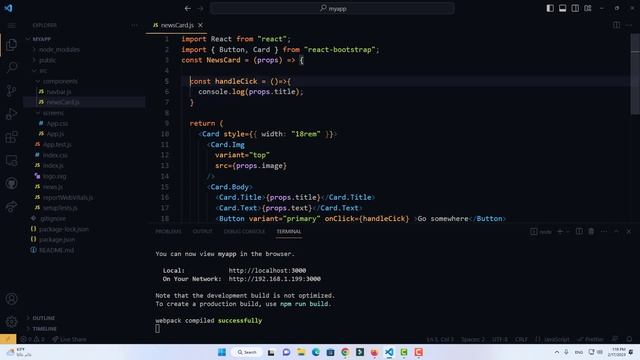Split the terminal pane
Screen dimensions: 640x360
pyautogui.click(x=579, y=231)
